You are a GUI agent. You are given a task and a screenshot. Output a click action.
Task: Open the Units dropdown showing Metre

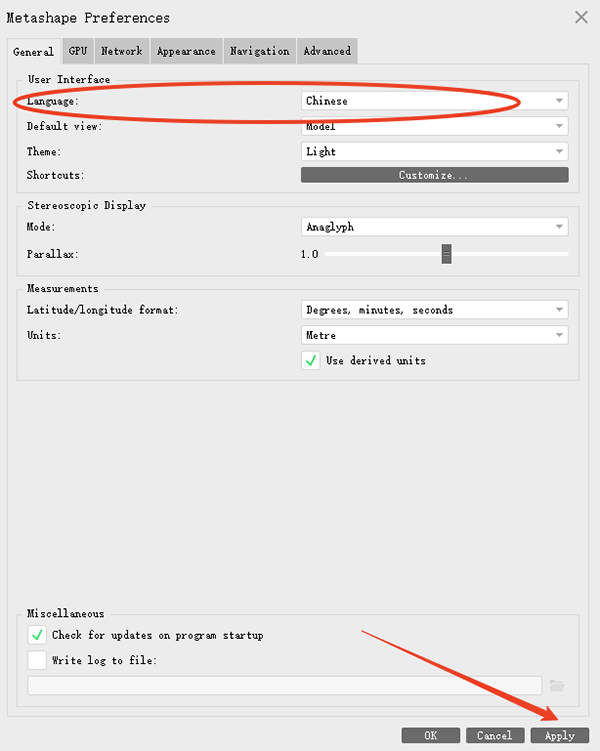(434, 335)
